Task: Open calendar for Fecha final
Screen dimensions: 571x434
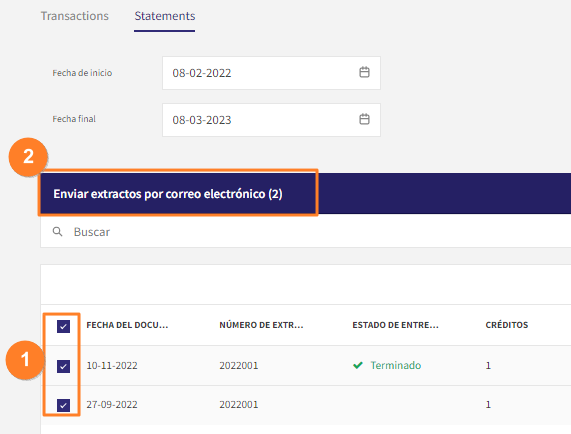Action: tap(364, 119)
